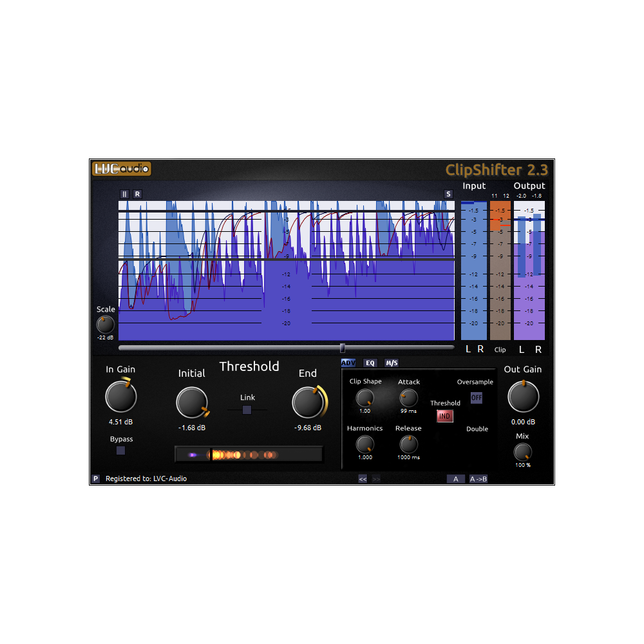Click the pause waveform display icon
Viewport: 644px width, 644px height.
124,194
